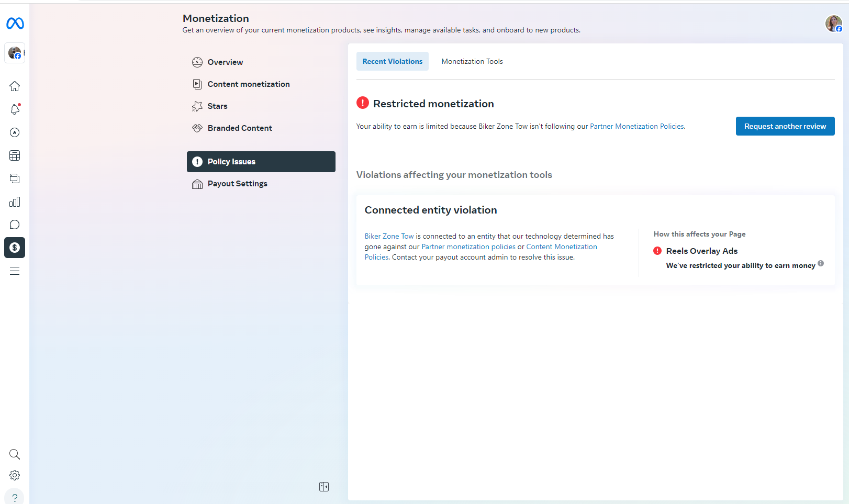Select Stars label in monetization menu
Viewport: 849px width, 504px height.
pos(217,106)
